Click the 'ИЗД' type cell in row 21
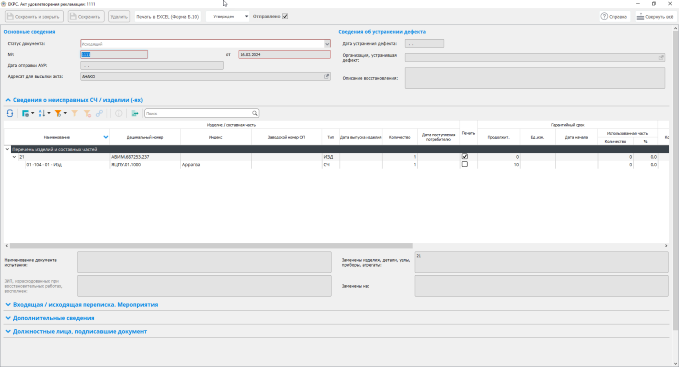Screen dimensions: 679x367 tap(331, 157)
